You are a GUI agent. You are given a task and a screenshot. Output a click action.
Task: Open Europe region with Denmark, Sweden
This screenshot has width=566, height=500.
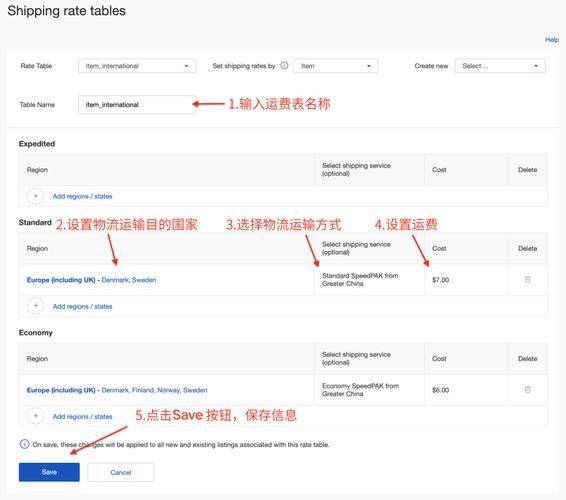point(91,280)
